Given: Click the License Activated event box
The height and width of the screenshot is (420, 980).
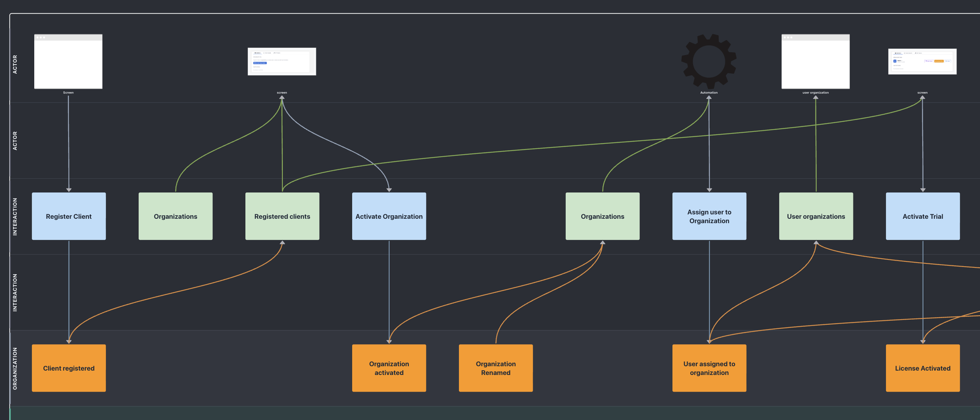Looking at the screenshot, I should pyautogui.click(x=922, y=368).
